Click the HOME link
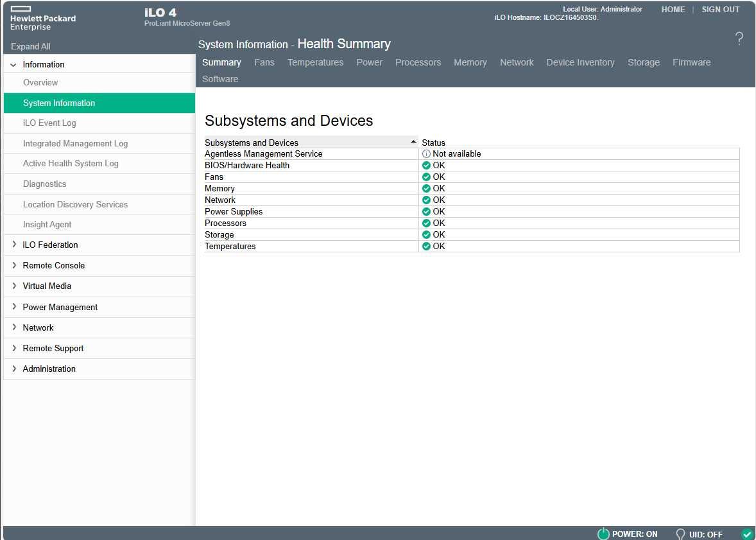 point(673,9)
